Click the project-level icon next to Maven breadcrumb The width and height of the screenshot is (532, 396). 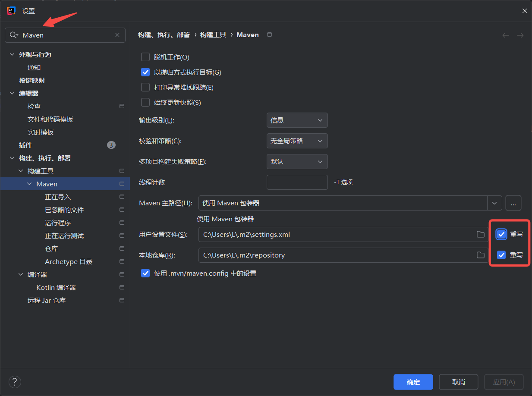click(270, 35)
